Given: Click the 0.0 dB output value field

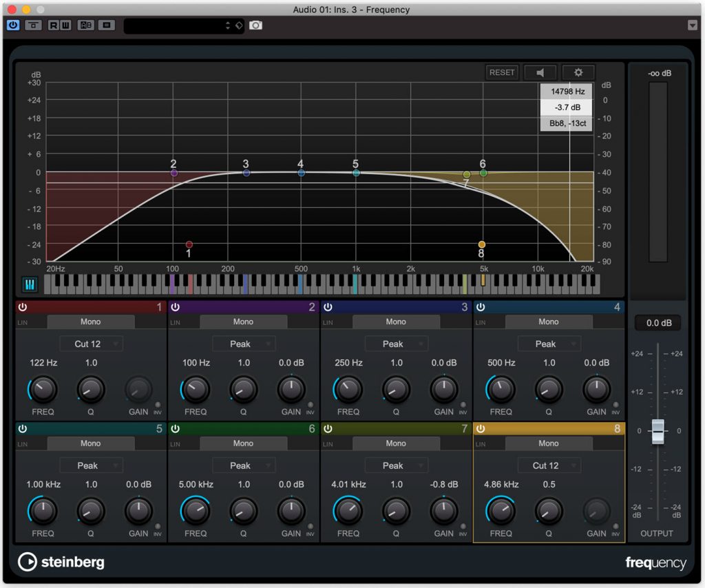Looking at the screenshot, I should point(657,322).
